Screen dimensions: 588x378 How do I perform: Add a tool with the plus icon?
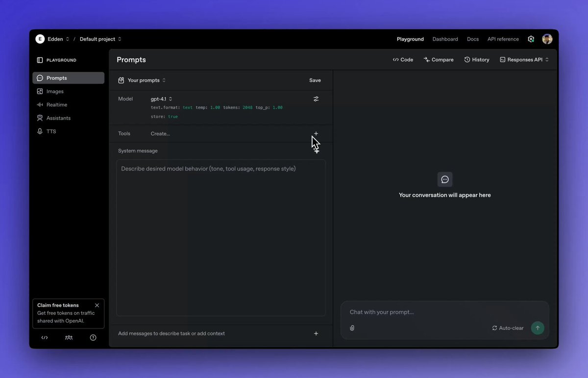click(x=316, y=133)
